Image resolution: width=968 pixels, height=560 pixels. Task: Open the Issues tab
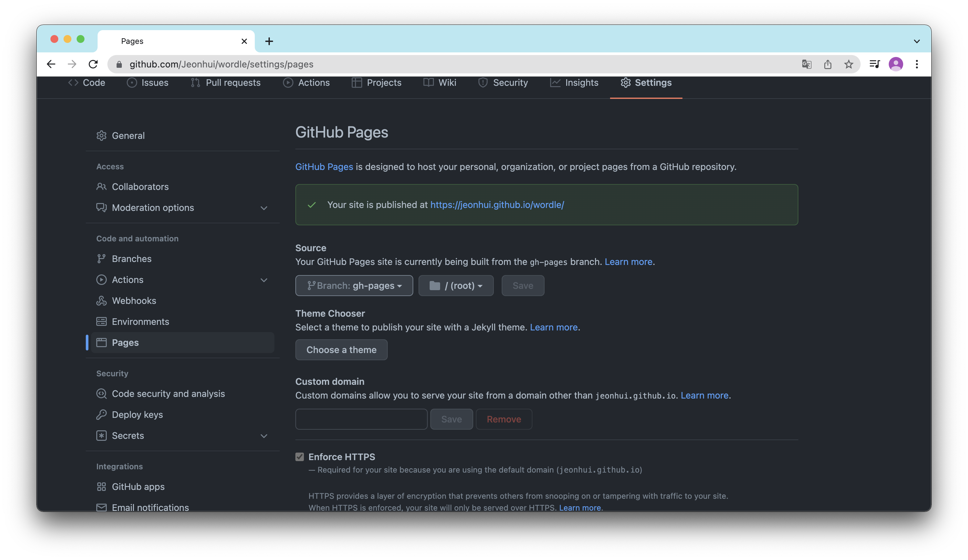[x=147, y=83]
